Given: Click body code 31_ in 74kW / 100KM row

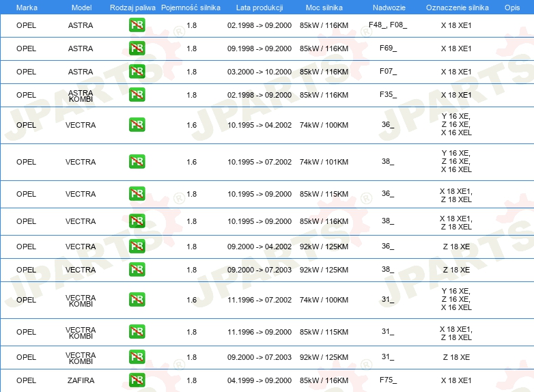Looking at the screenshot, I should tap(388, 299).
